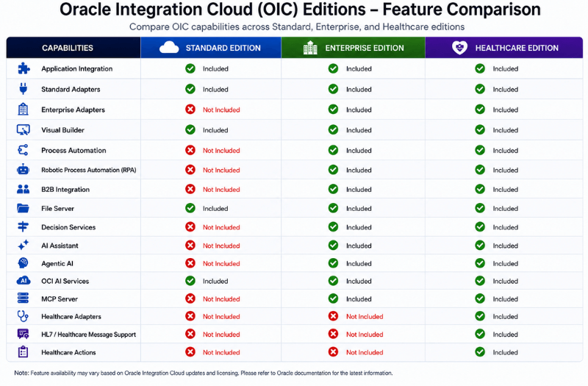Click the Standard Edition cloud icon
The image size is (588, 386).
(x=169, y=48)
